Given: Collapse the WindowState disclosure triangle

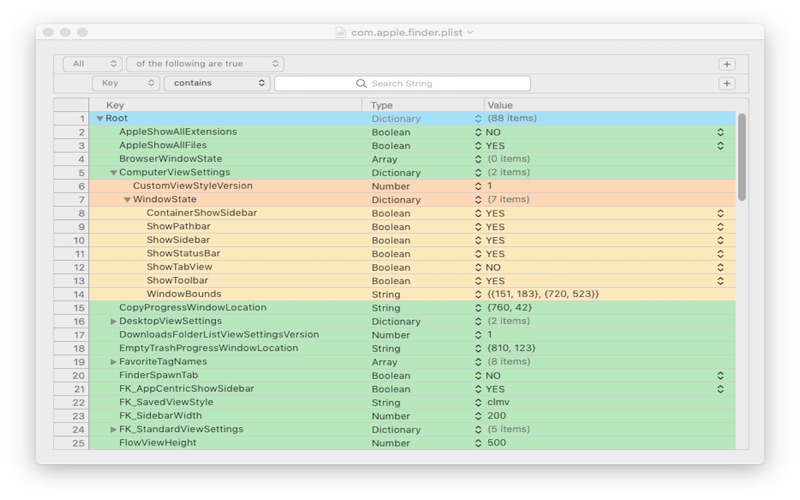Looking at the screenshot, I should click(127, 199).
